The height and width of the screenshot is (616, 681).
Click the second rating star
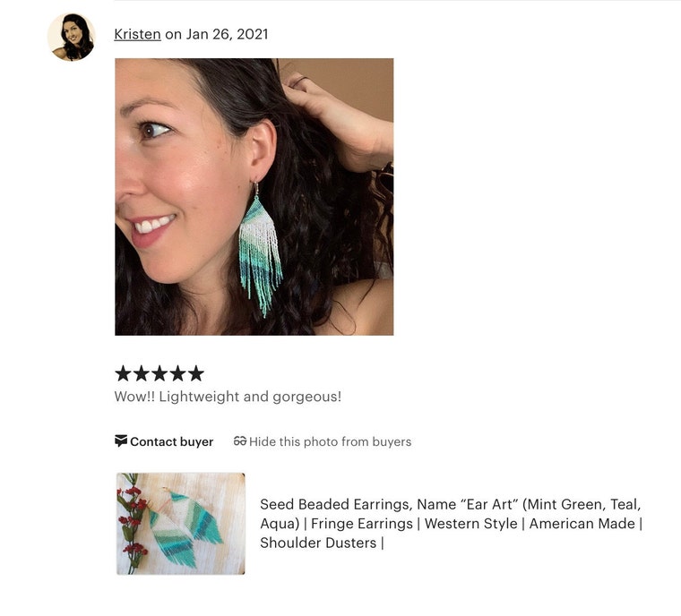[142, 373]
